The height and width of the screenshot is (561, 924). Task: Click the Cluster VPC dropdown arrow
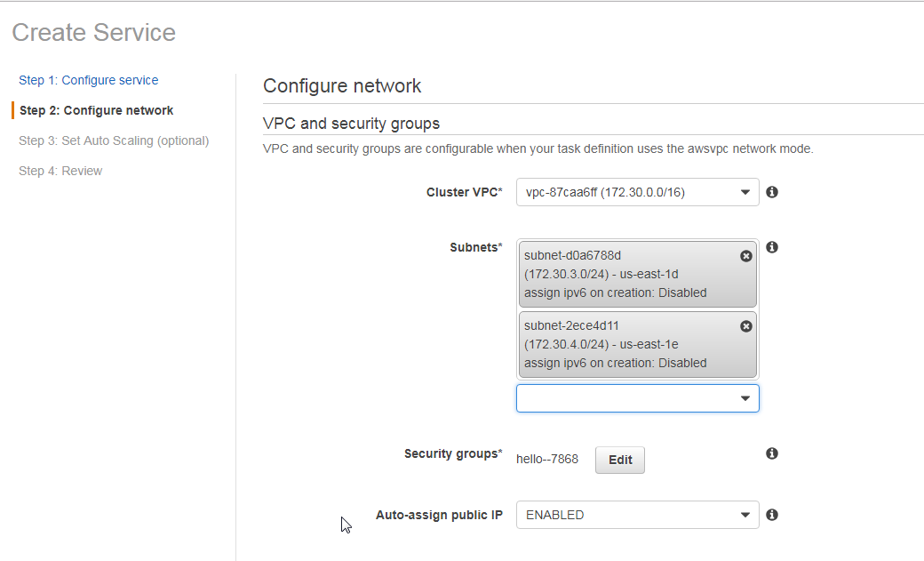pos(745,192)
